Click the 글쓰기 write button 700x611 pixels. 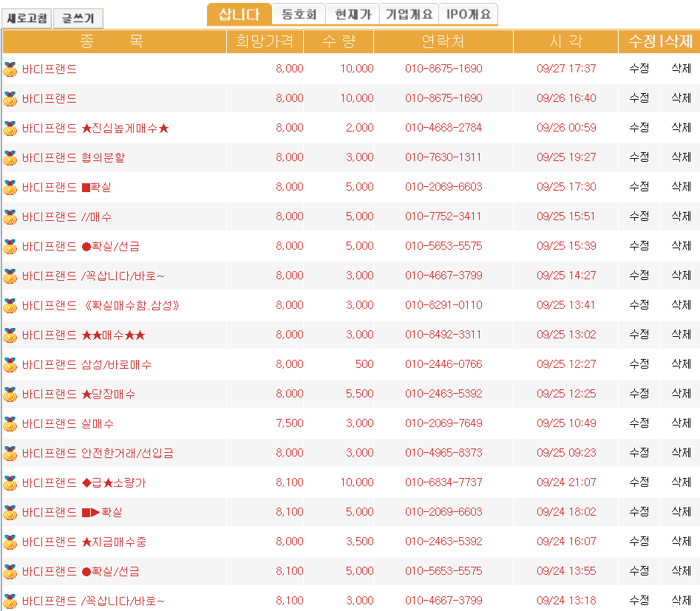(78, 18)
